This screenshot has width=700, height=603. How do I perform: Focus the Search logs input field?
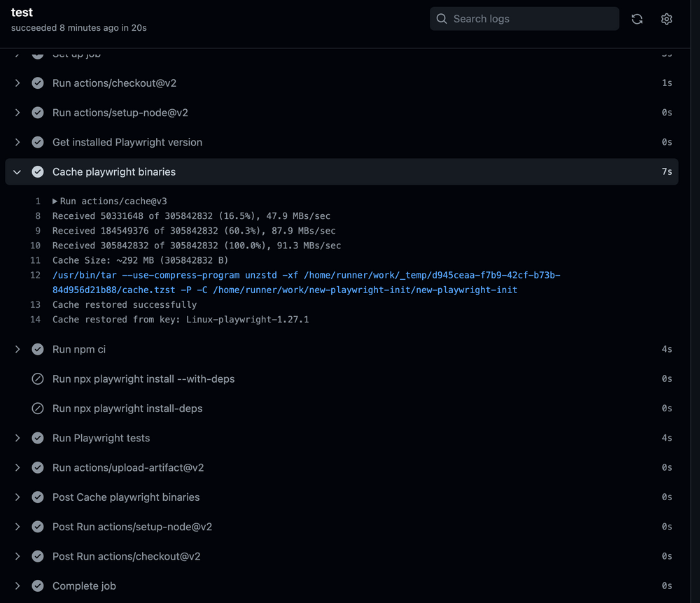[x=524, y=19]
